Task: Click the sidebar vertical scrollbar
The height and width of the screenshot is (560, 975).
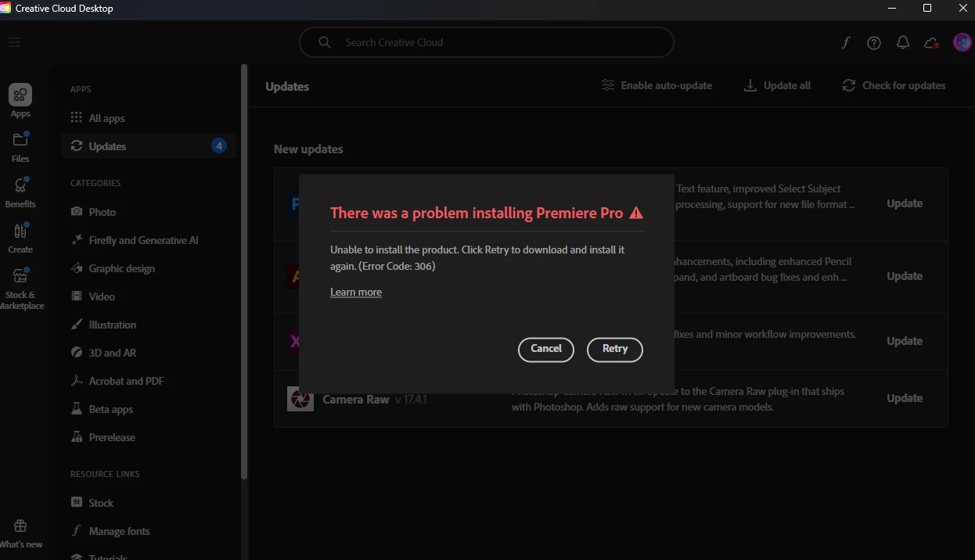Action: click(x=244, y=272)
